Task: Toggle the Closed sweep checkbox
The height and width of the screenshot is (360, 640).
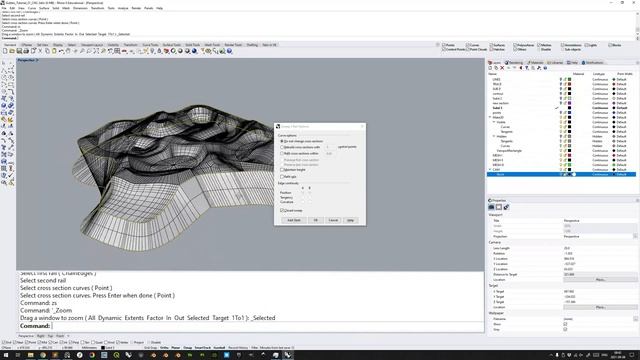Action: pos(282,211)
